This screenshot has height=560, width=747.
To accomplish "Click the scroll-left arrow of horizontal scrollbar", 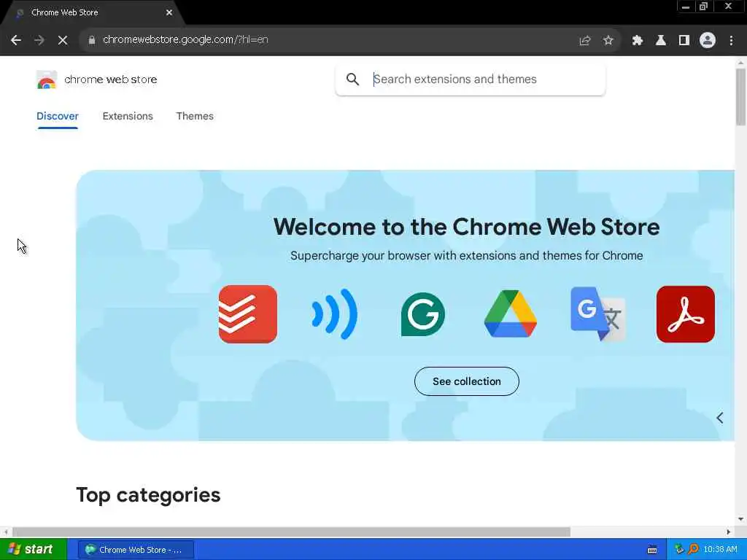I will [5, 532].
